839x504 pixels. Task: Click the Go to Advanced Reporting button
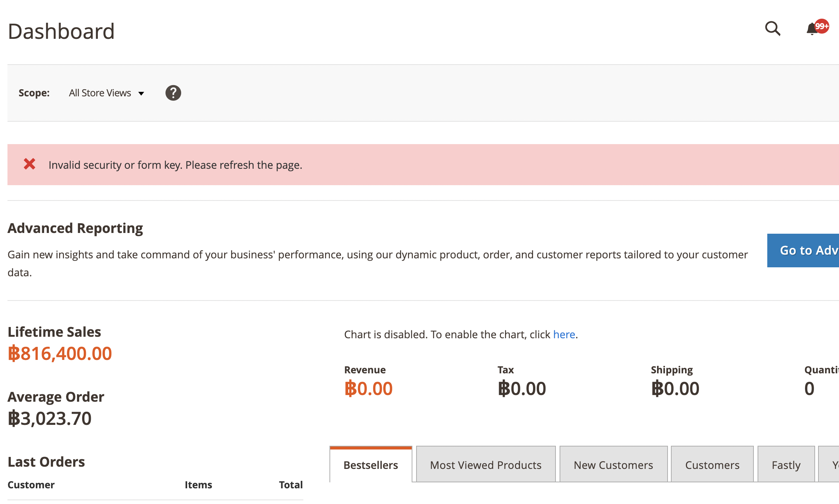point(803,251)
